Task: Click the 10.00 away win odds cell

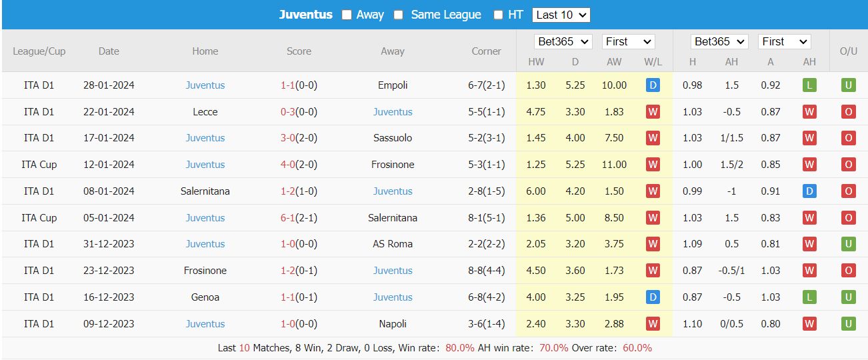Action: tap(614, 85)
